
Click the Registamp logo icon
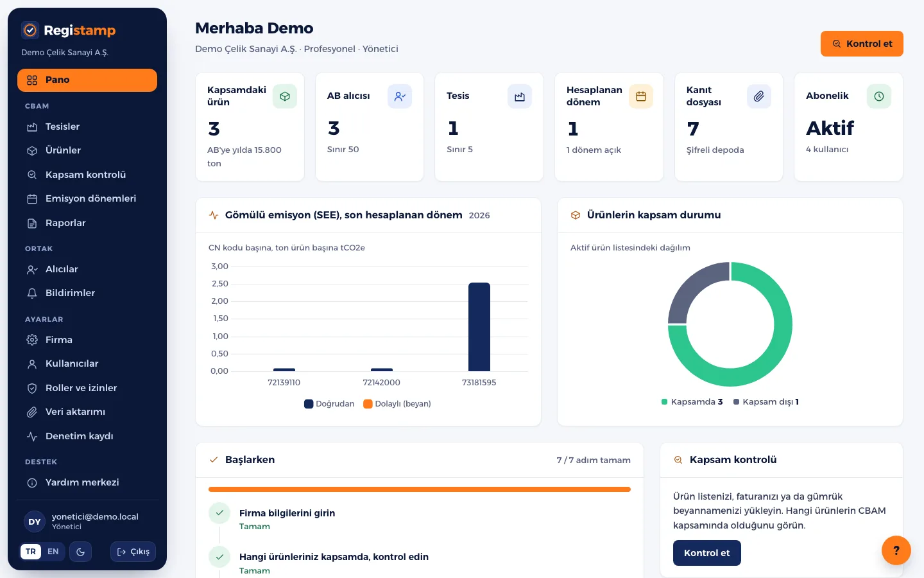pyautogui.click(x=30, y=30)
